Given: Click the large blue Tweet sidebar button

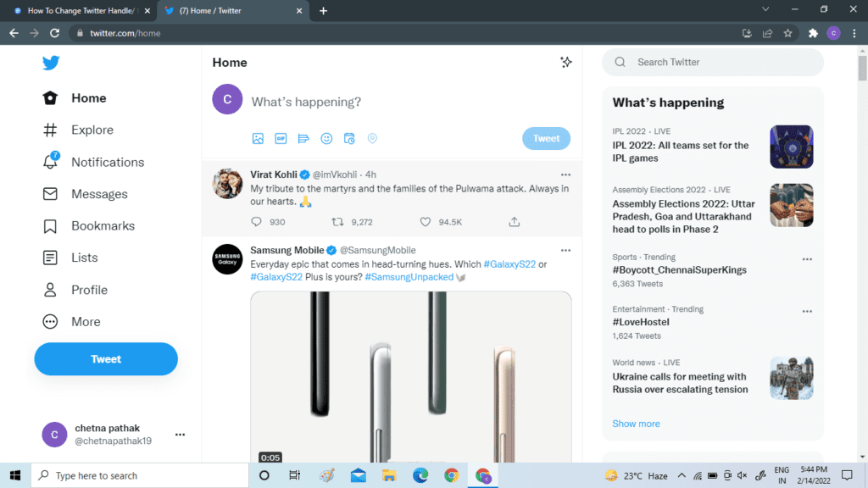Looking at the screenshot, I should 106,359.
